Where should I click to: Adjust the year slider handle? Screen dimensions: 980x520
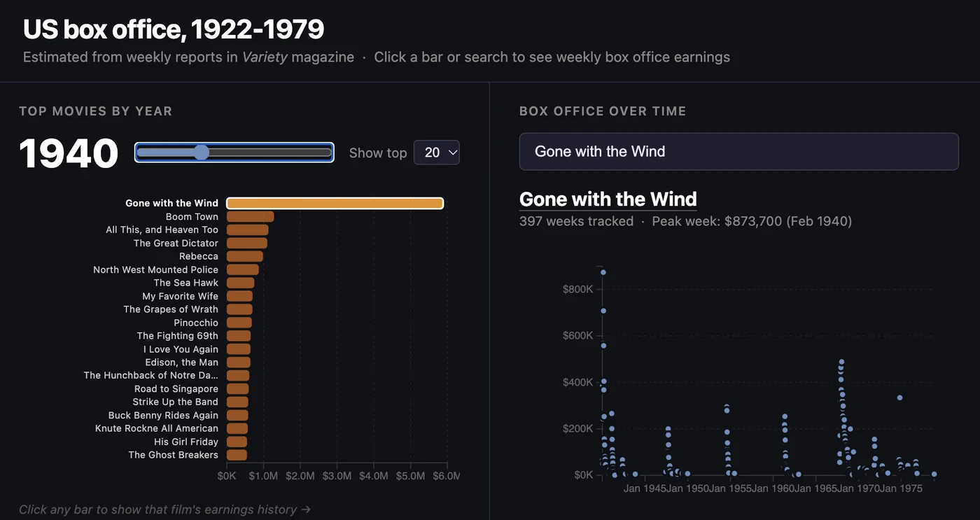[201, 153]
